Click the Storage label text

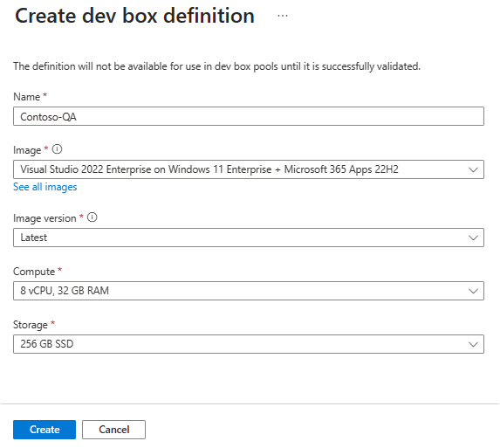(31, 325)
